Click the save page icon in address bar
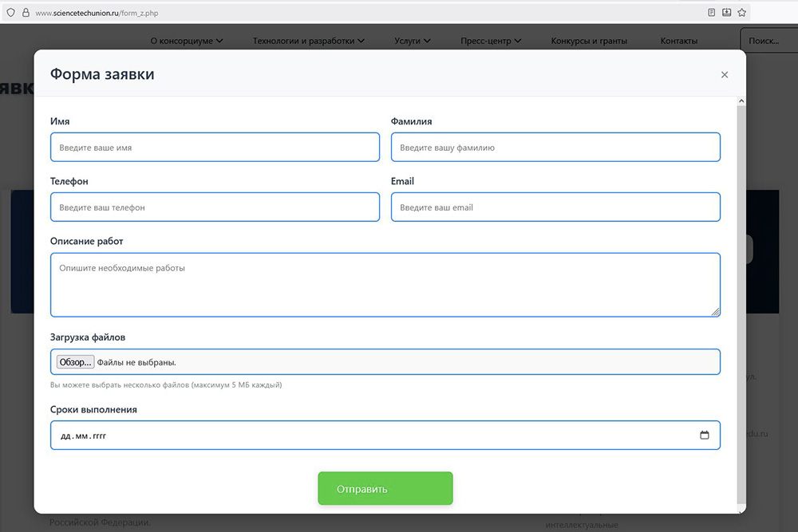Screen dimensions: 798x532 [x=726, y=13]
